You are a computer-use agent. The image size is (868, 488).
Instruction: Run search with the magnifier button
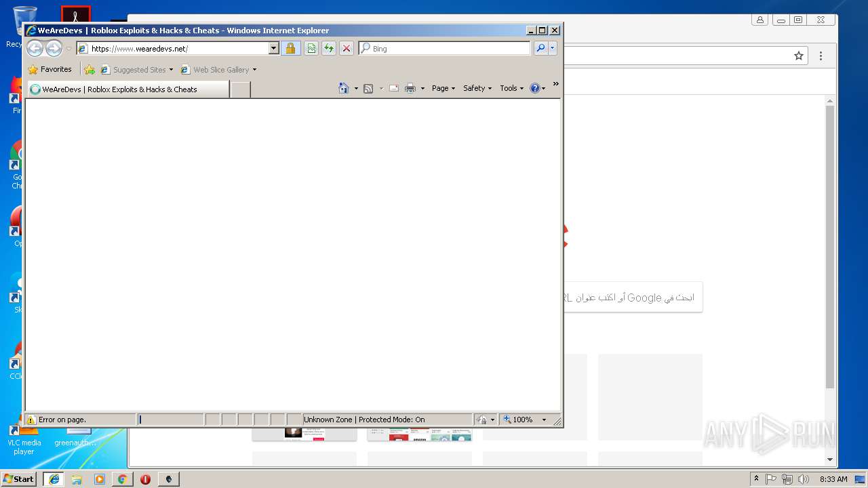point(540,48)
